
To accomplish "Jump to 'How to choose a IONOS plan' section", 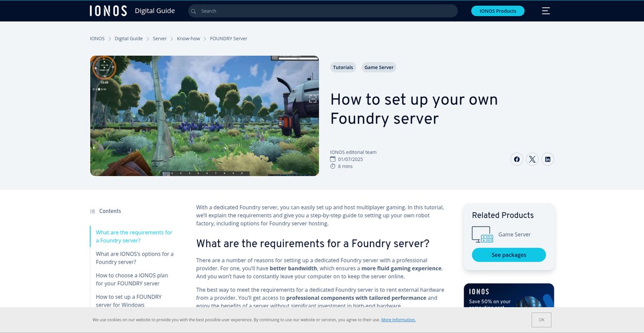I will [x=132, y=279].
